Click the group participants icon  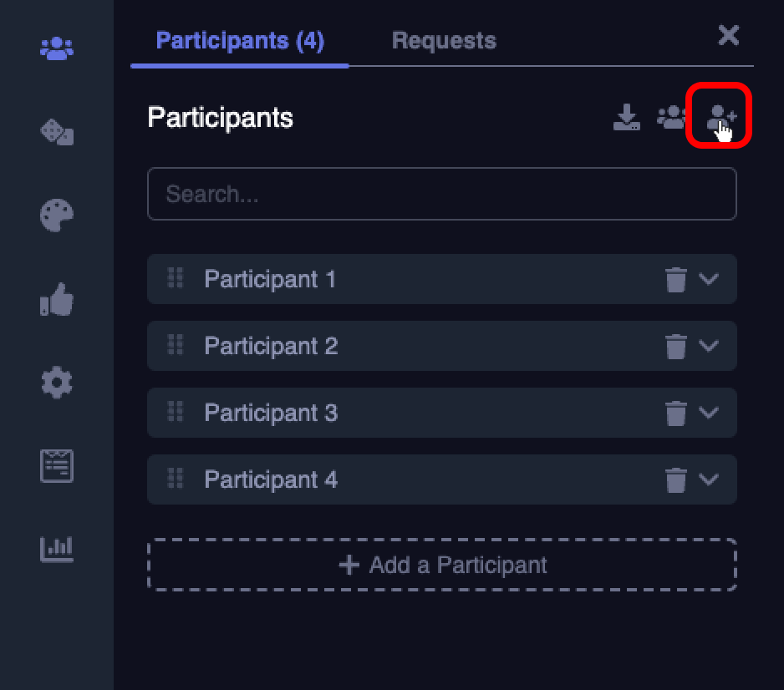pyautogui.click(x=672, y=118)
